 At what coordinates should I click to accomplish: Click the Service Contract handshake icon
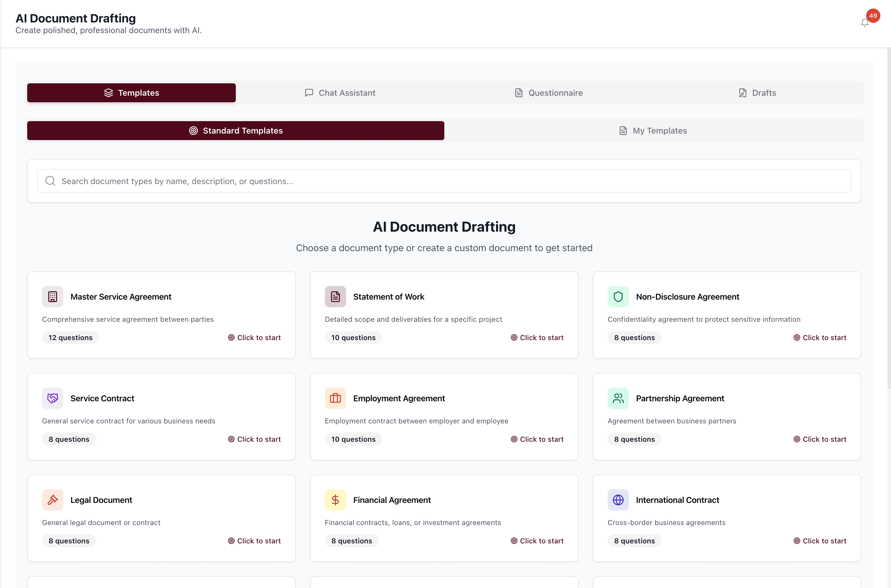coord(53,398)
